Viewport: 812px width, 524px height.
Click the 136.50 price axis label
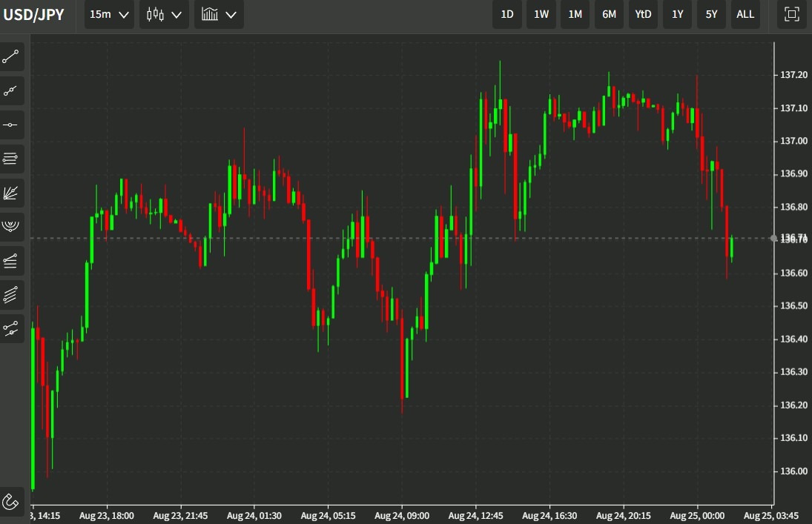pos(793,305)
